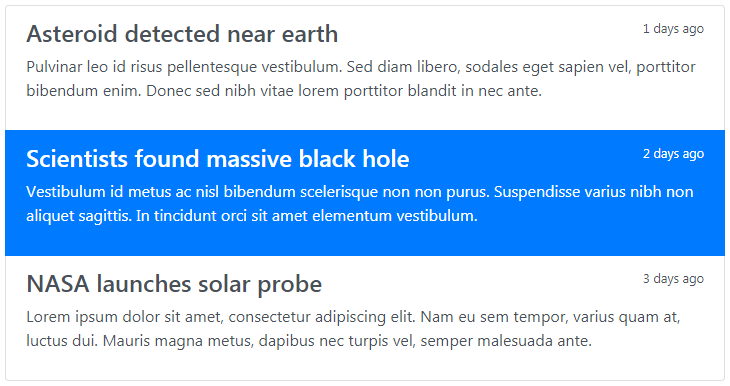Click the paragraph starting Pulvinar leo id risus
This screenshot has height=386, width=730.
[x=361, y=79]
